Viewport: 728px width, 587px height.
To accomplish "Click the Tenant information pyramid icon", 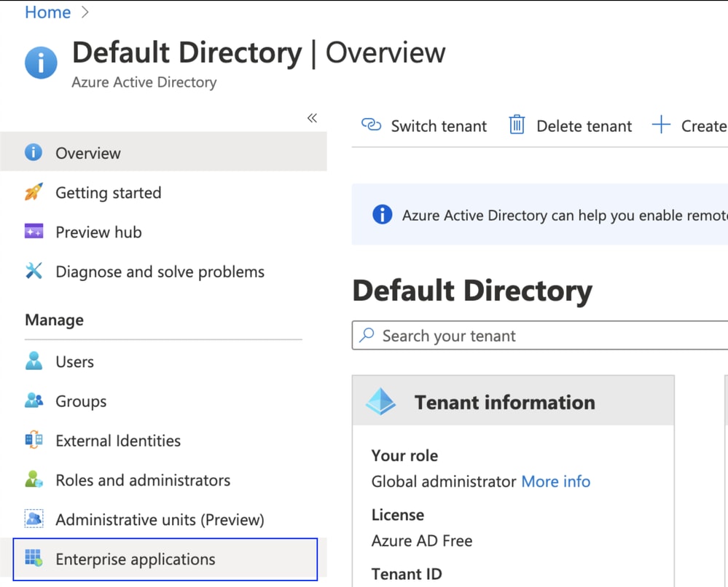I will pyautogui.click(x=380, y=401).
